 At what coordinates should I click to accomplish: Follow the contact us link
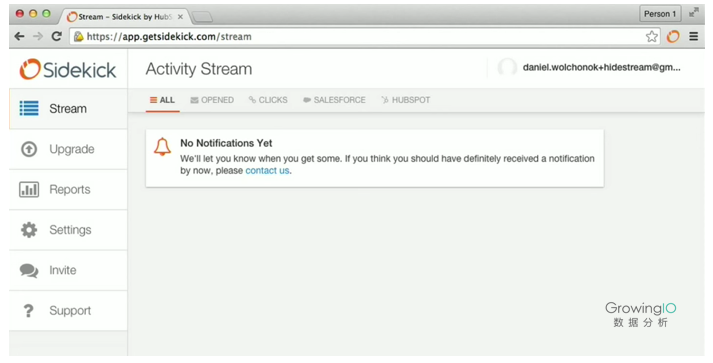tap(267, 171)
